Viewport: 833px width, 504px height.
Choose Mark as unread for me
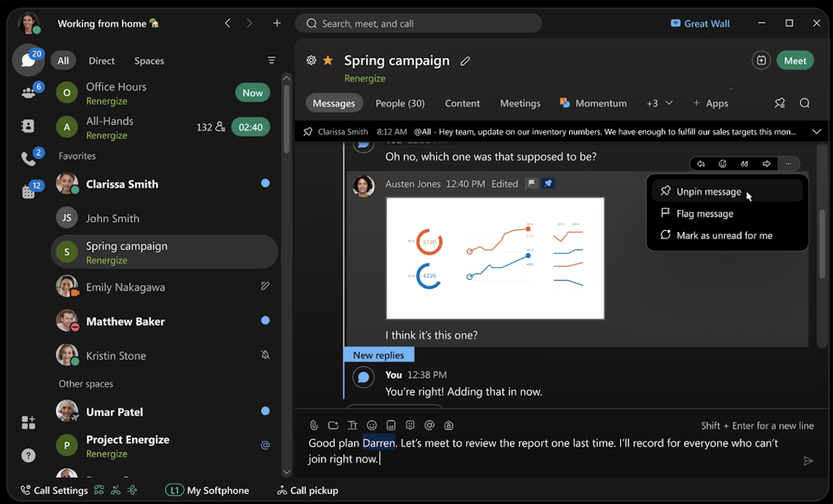(x=727, y=236)
